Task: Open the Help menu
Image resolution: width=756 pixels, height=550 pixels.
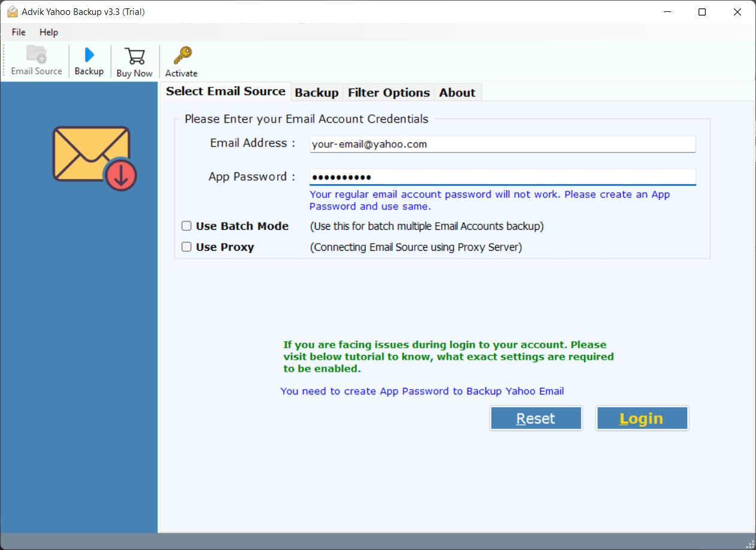Action: (48, 32)
